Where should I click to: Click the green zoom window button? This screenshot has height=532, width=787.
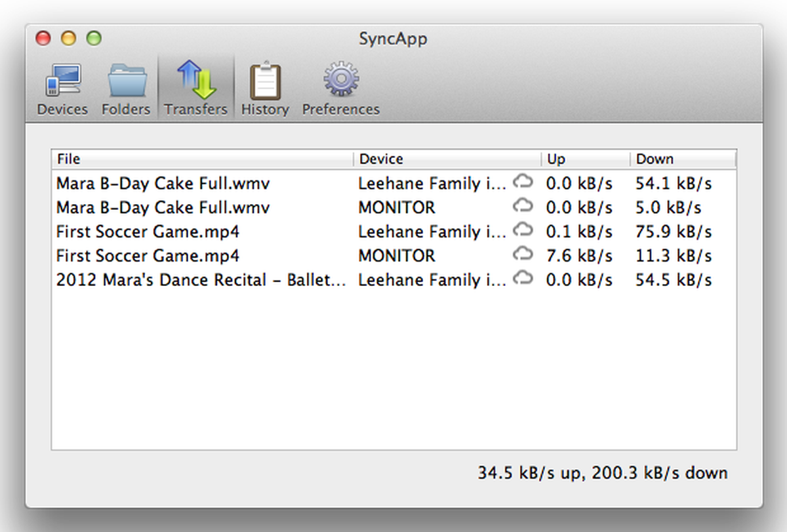click(x=94, y=39)
